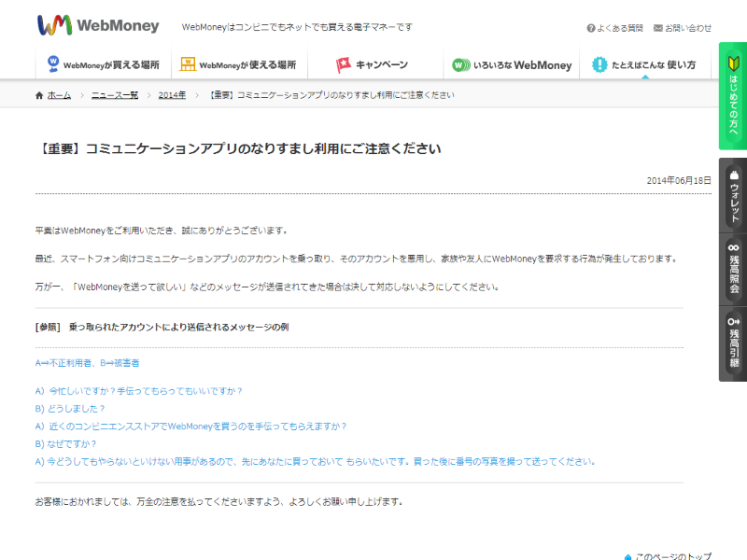Click the question mark icon beside よくある質問
This screenshot has height=560, width=747.
(591, 28)
